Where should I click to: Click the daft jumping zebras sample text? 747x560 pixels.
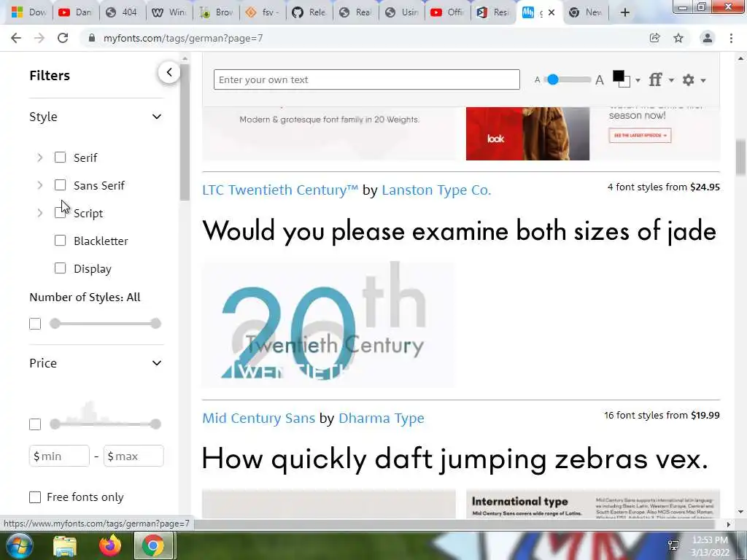[455, 459]
